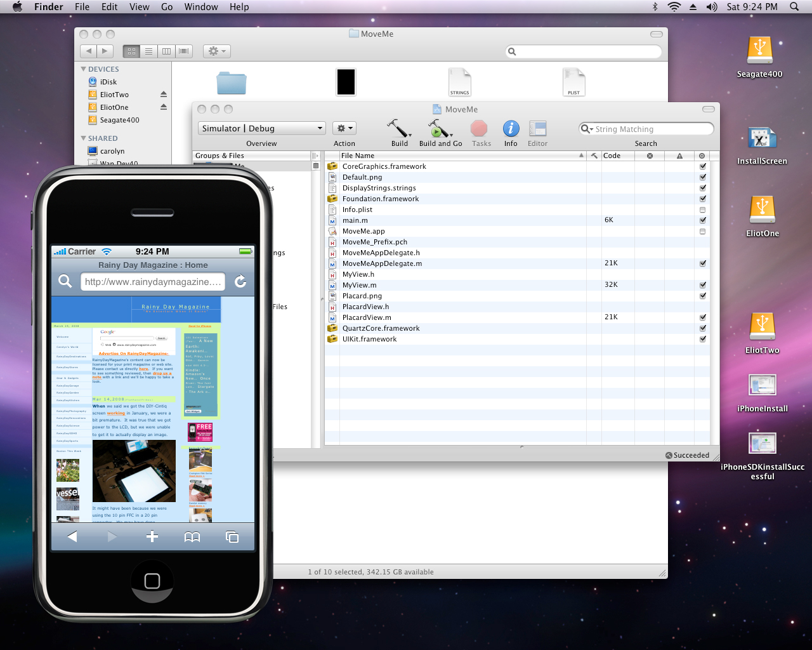Click the Code column header

point(618,156)
